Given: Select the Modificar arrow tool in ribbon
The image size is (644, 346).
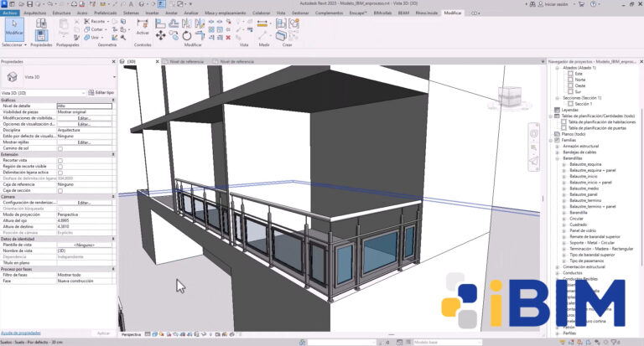Looking at the screenshot, I should (15, 28).
